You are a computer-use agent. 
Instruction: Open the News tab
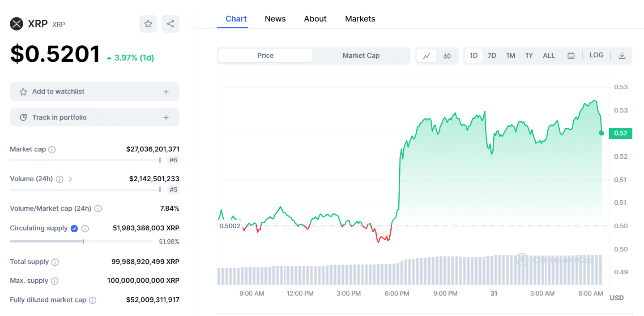(x=275, y=19)
